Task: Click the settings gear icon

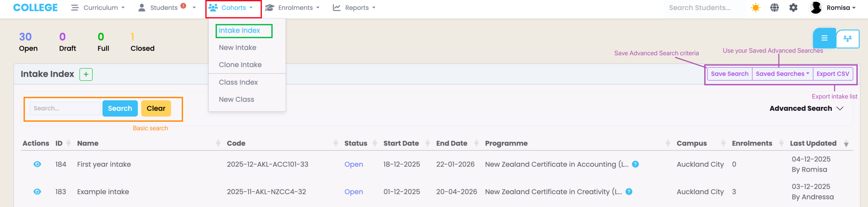Action: tap(793, 8)
